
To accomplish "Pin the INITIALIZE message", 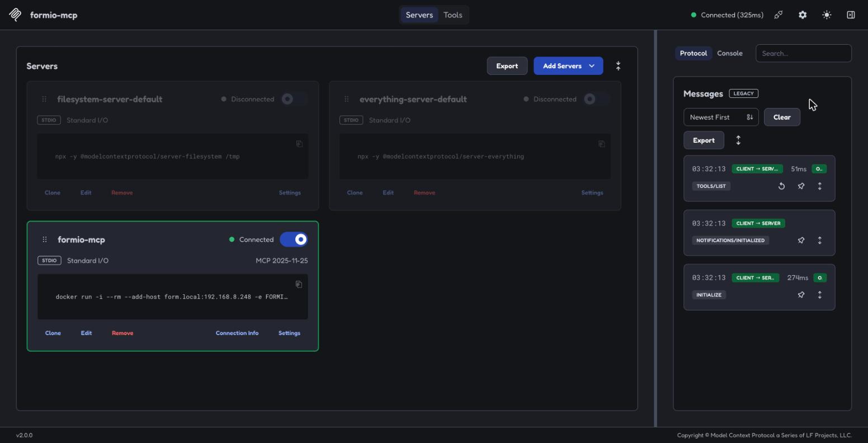I will click(801, 295).
